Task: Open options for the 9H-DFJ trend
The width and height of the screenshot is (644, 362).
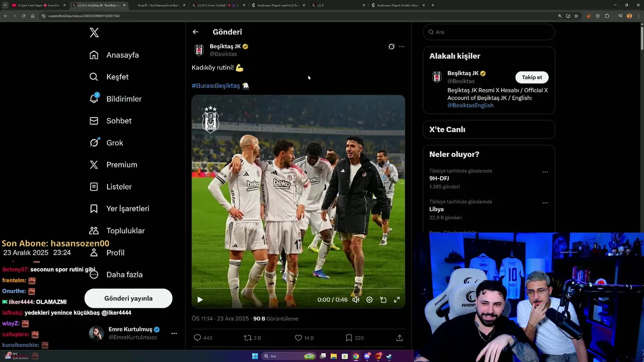Action: (x=545, y=172)
